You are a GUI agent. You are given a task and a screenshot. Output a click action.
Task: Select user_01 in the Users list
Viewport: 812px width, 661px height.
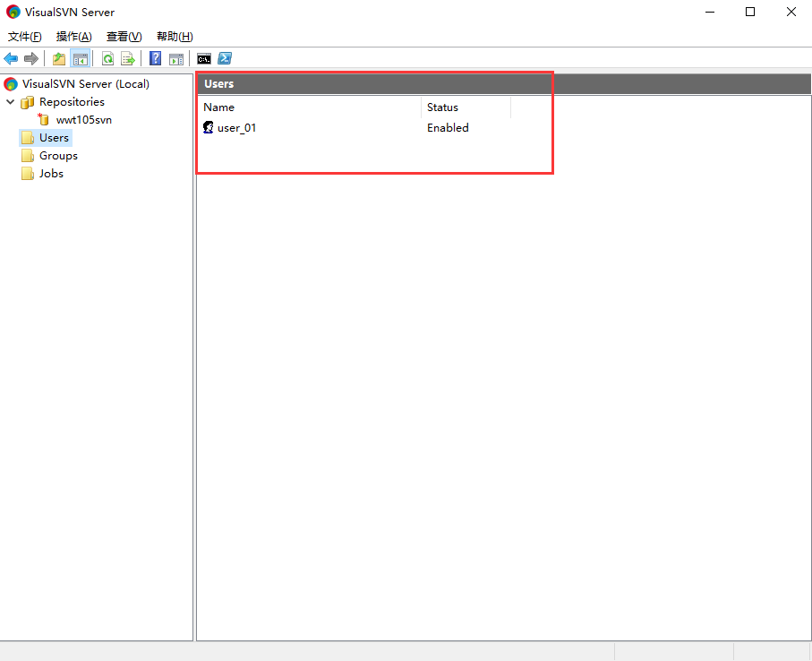pos(236,128)
